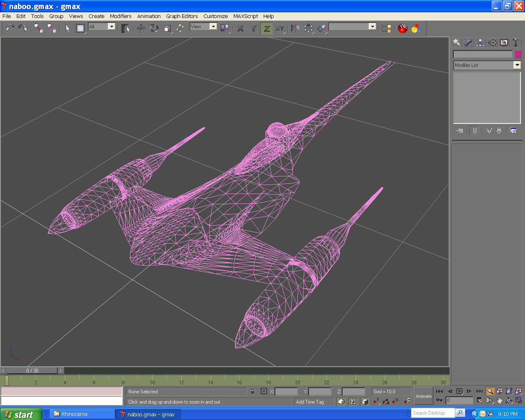Open the Graph Editors menu
Screen dimensions: 525x420
pos(182,16)
